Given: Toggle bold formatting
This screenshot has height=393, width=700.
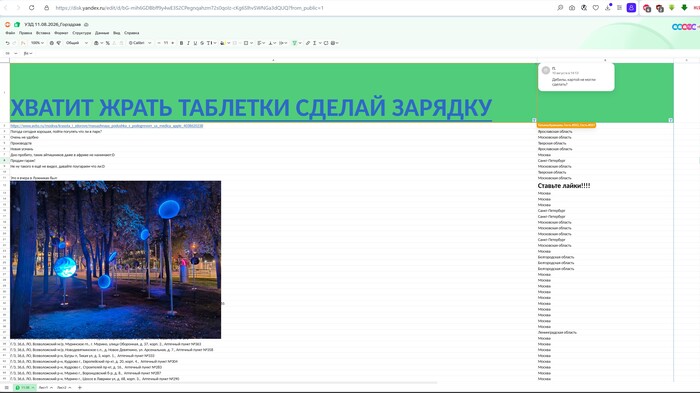Looking at the screenshot, I should (181, 43).
